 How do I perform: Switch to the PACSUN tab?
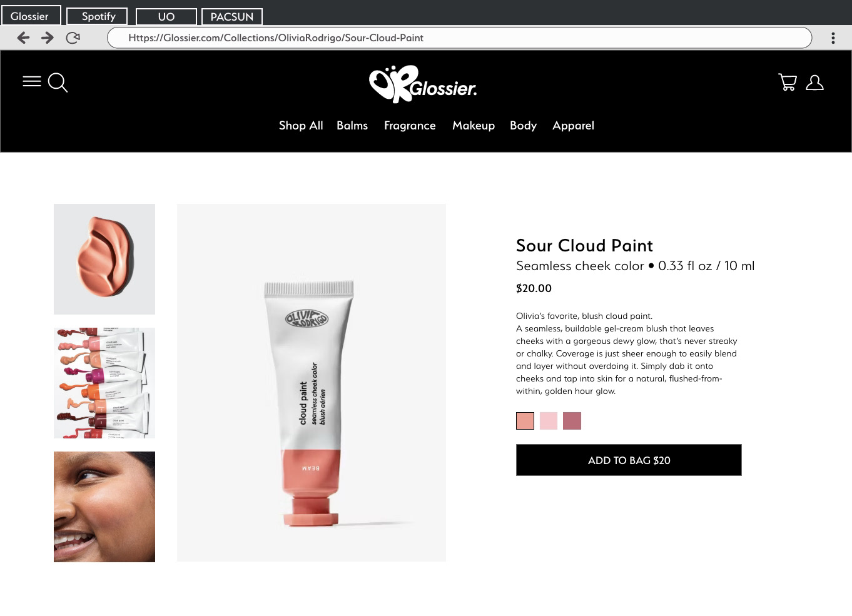point(232,16)
